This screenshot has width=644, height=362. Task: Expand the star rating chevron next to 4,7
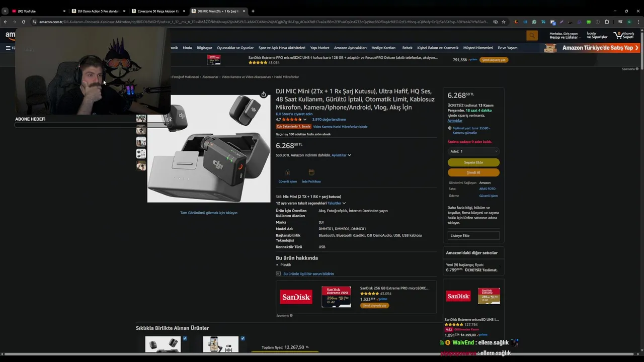pyautogui.click(x=304, y=120)
